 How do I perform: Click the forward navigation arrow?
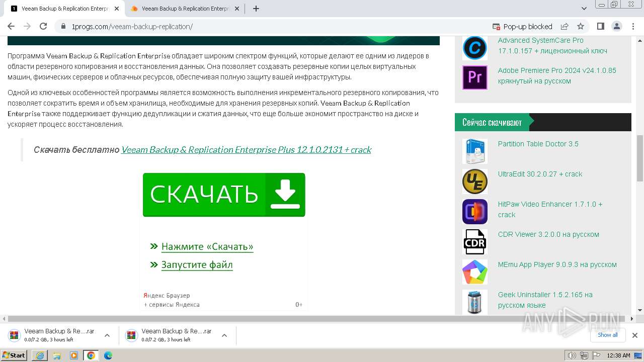27,26
